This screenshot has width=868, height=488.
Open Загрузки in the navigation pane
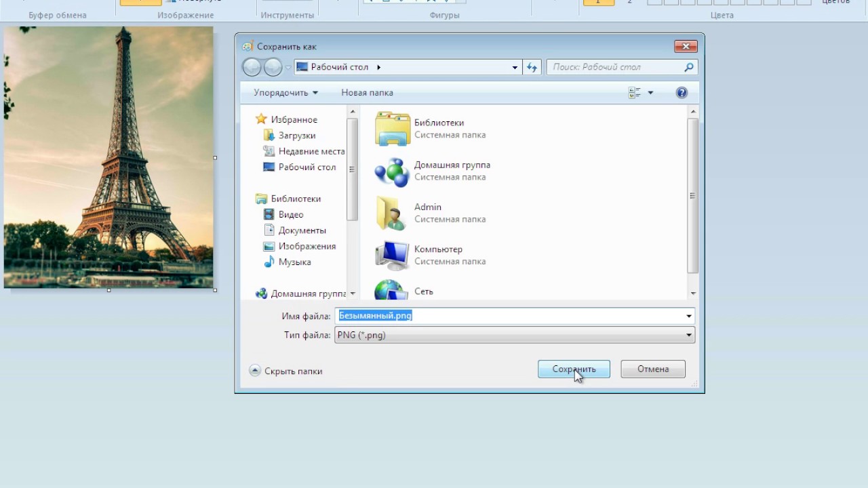[x=296, y=136]
